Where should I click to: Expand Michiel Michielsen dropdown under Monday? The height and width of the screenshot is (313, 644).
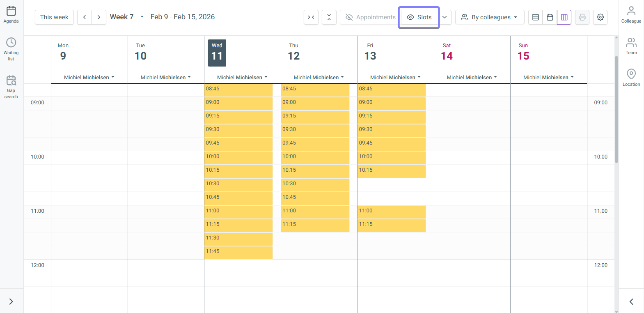pos(89,77)
